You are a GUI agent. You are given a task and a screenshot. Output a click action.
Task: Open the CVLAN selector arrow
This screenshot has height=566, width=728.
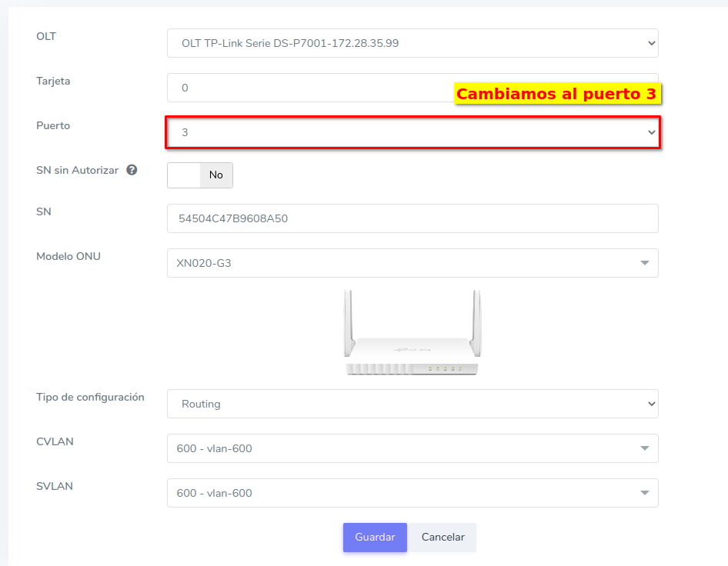644,448
